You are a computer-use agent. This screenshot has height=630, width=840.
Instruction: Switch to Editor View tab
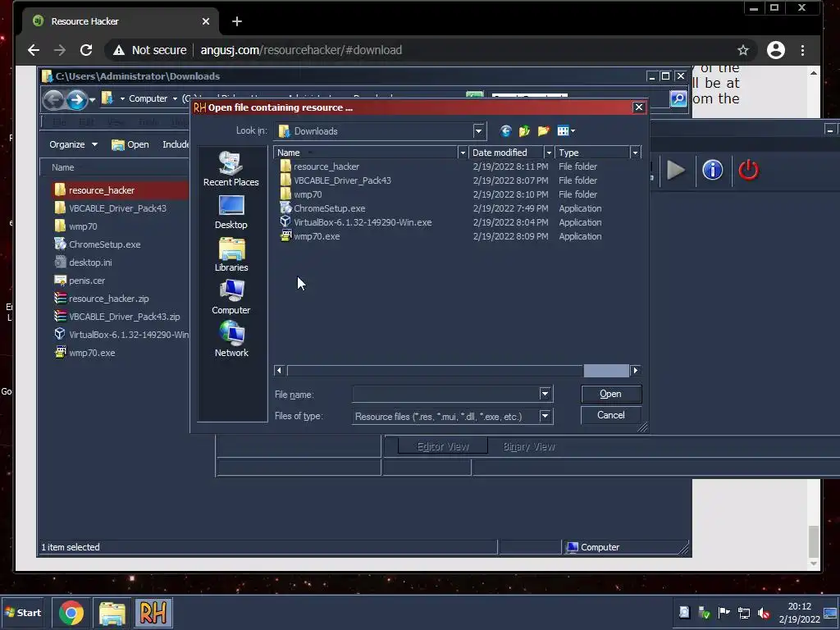point(442,446)
